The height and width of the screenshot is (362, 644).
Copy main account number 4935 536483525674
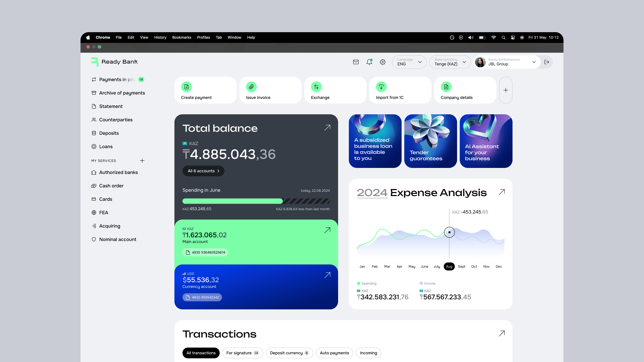[x=205, y=252]
